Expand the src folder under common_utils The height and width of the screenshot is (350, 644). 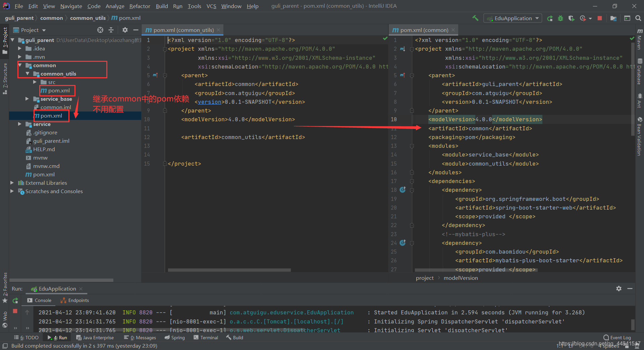coord(35,82)
